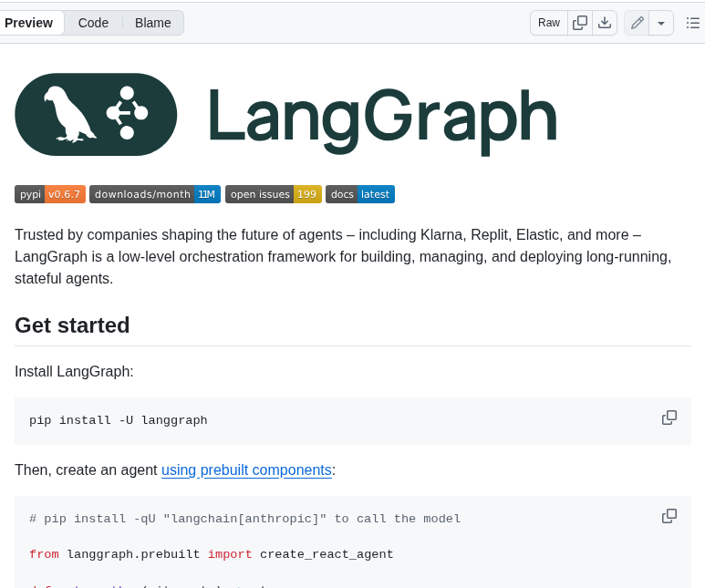705x588 pixels.
Task: Download raw file icon
Action: pyautogui.click(x=605, y=23)
